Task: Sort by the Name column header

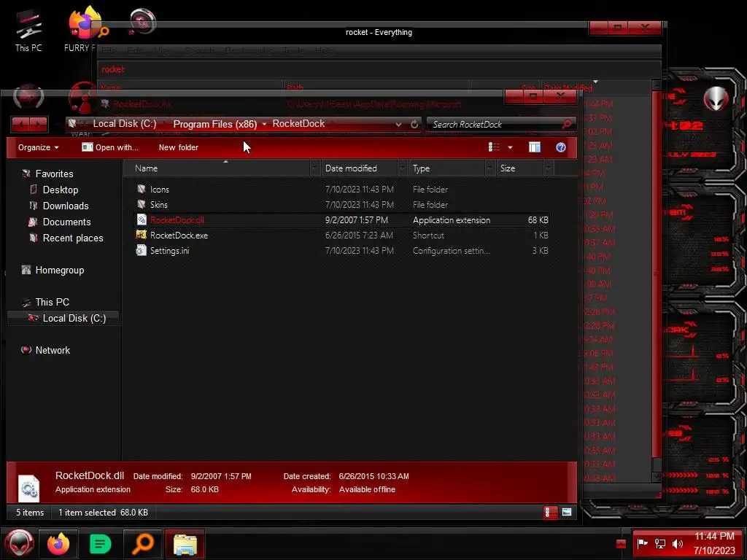Action: click(221, 168)
